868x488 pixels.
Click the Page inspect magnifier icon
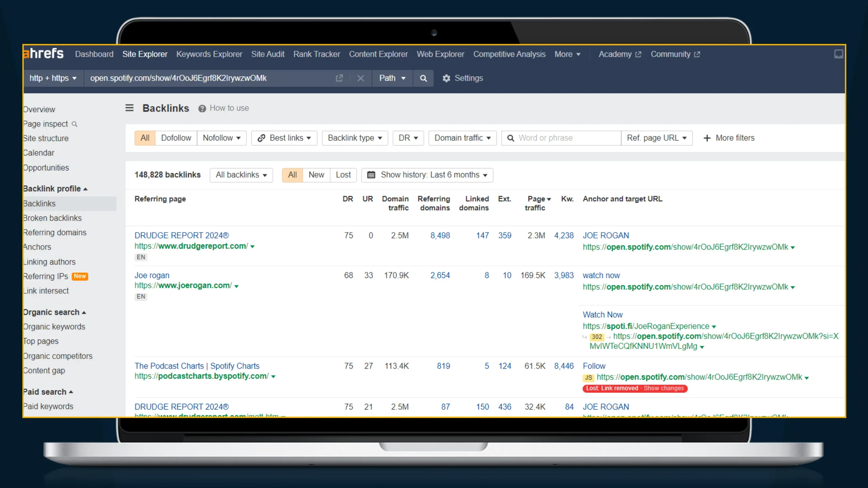click(75, 124)
